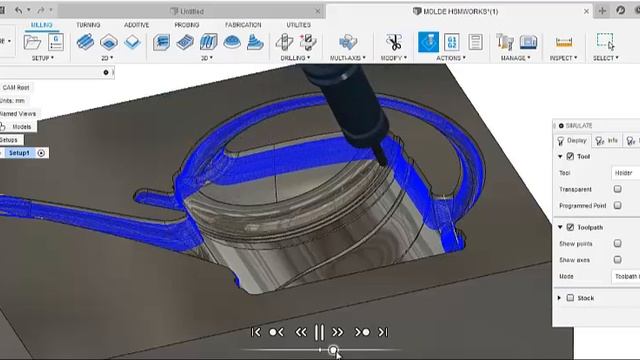Open the Toolpath Mode dropdown

(x=626, y=276)
